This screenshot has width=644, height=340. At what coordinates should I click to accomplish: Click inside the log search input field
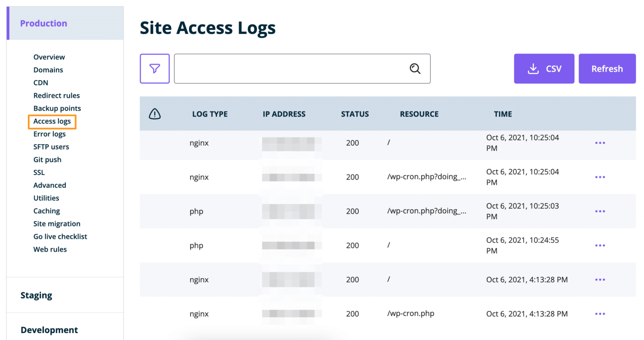292,69
